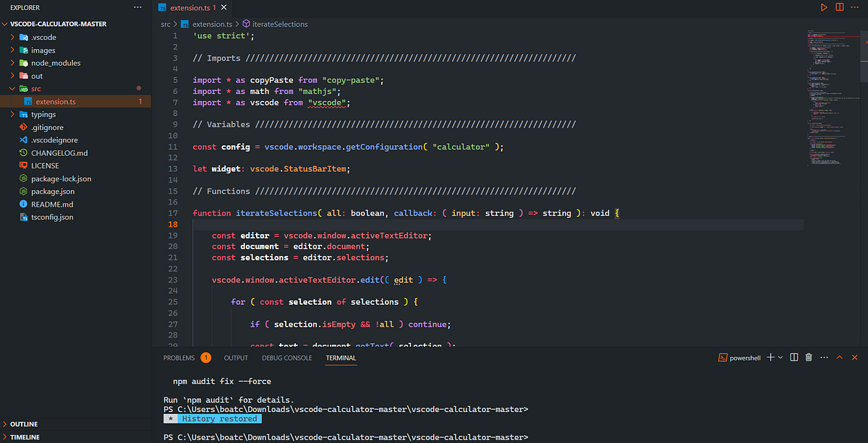Kill the terminal using the trash icon
The image size is (868, 443).
coord(809,357)
